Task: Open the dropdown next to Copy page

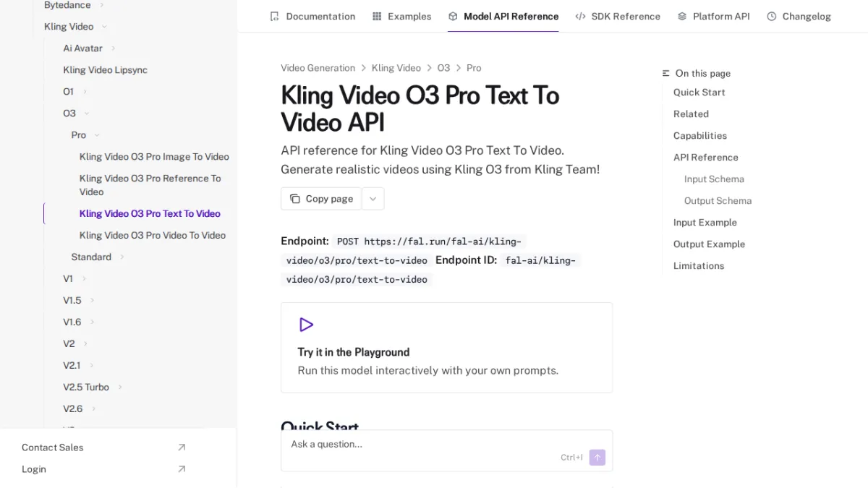Action: pyautogui.click(x=373, y=199)
